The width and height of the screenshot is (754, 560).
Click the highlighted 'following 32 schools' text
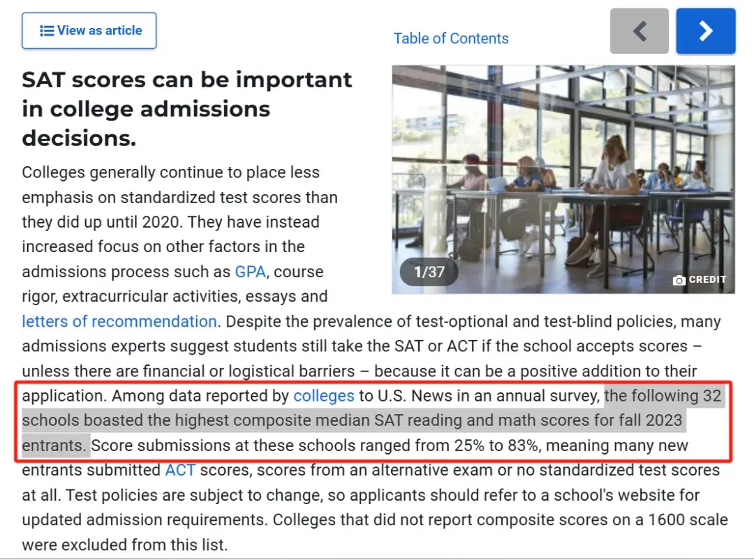click(x=373, y=420)
